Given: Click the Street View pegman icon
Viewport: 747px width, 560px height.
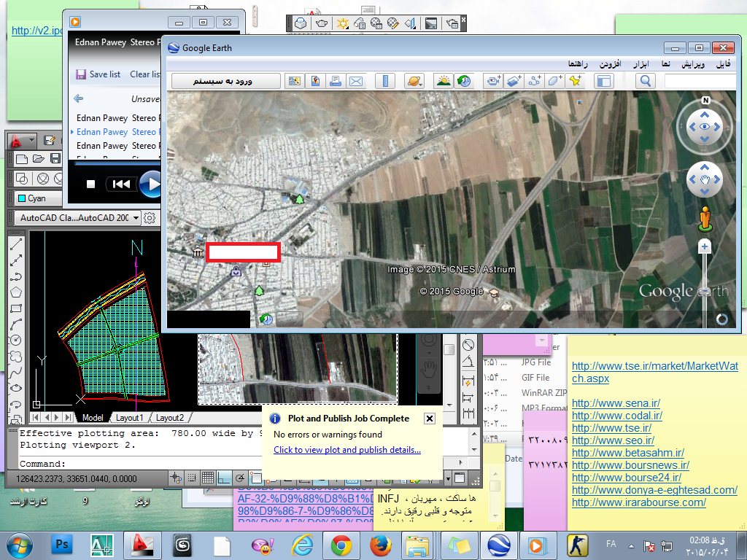Looking at the screenshot, I should (705, 219).
